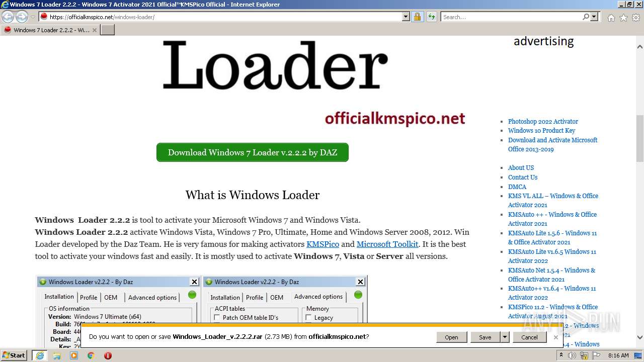Click the browser Back arrow button
The image size is (644, 362).
[8, 17]
